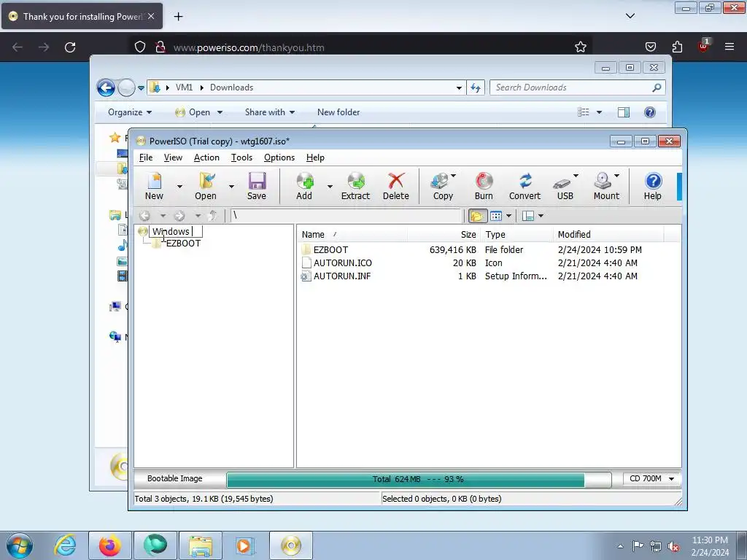Expand the Copy button dropdown arrow
Screen dimensions: 747x560
pos(453,176)
